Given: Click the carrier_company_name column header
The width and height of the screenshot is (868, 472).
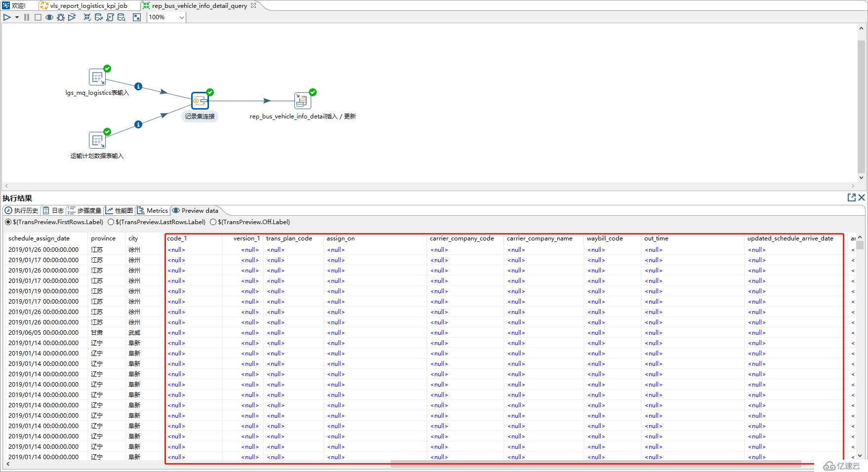Looking at the screenshot, I should point(539,238).
